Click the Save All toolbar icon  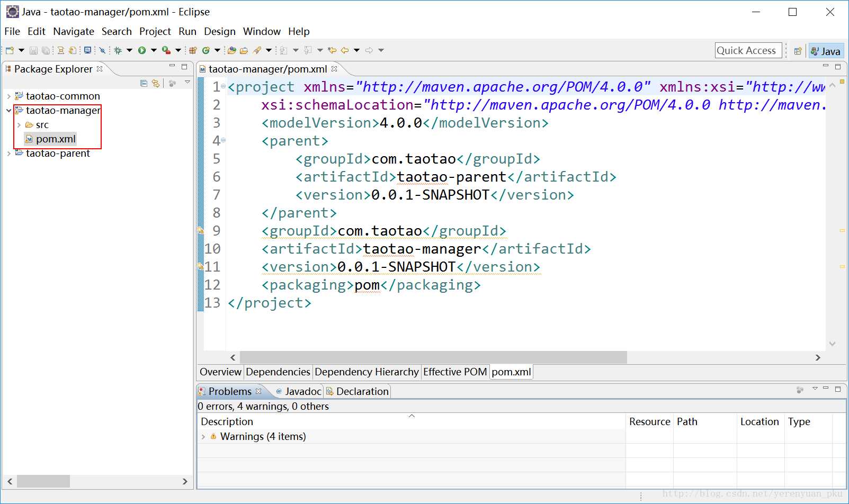click(x=46, y=50)
